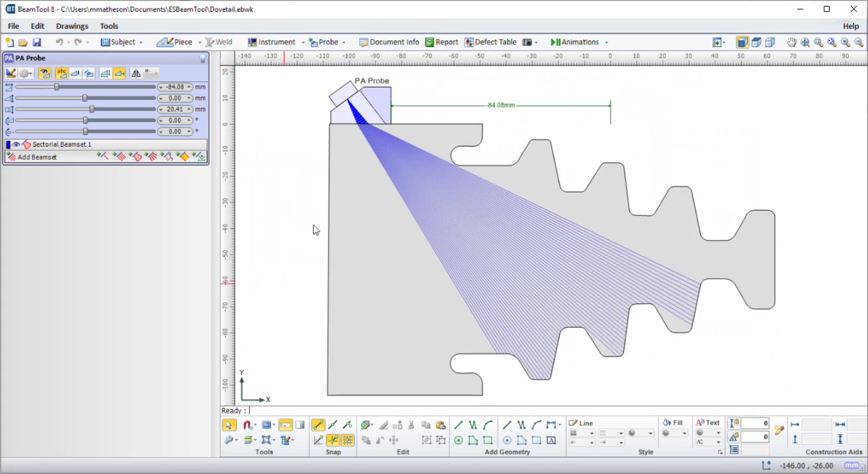The height and width of the screenshot is (474, 868).
Task: Select the pan hand tool
Action: point(791,42)
